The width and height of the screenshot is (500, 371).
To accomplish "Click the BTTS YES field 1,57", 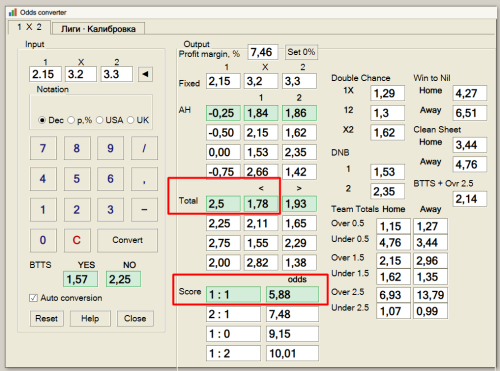I will (x=80, y=279).
